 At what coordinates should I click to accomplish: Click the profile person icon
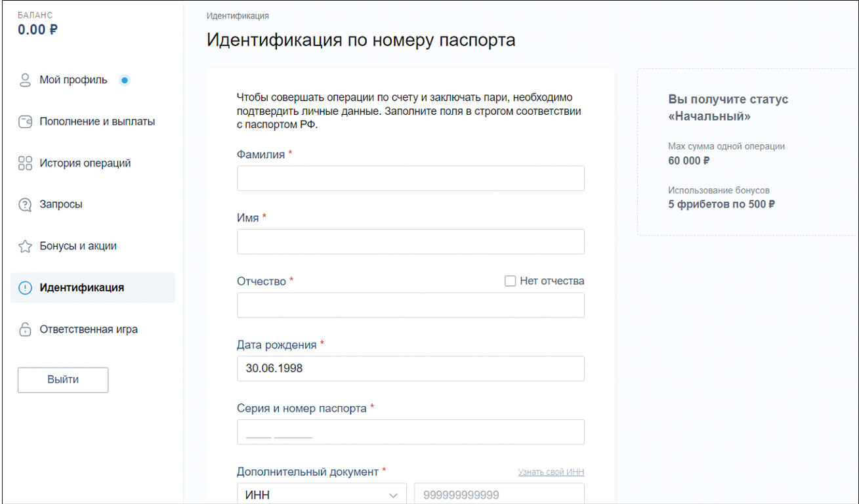pos(26,80)
